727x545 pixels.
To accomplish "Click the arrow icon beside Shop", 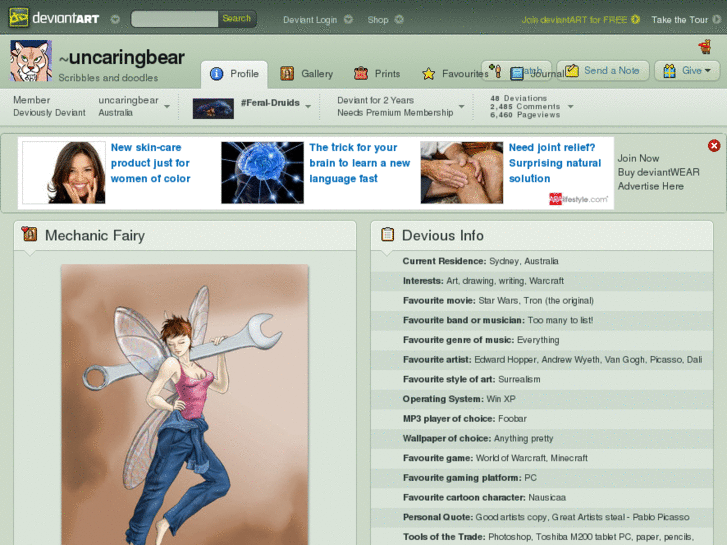I will (399, 19).
